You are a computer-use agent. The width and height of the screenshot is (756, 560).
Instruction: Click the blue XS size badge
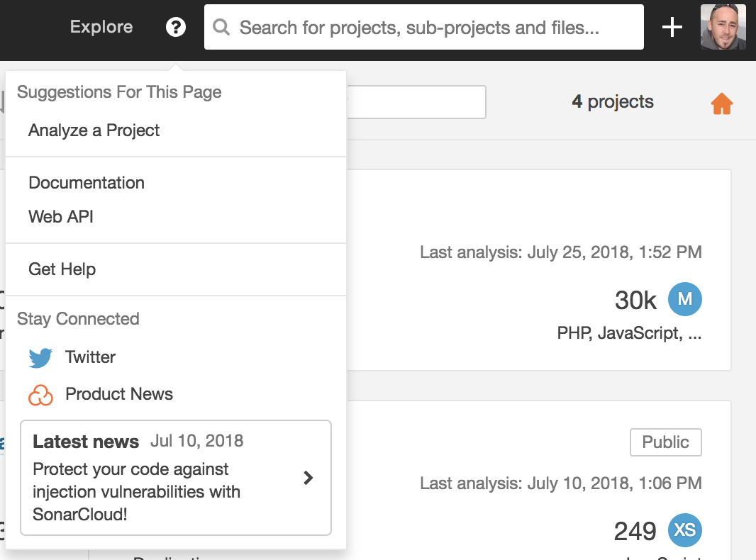[684, 530]
